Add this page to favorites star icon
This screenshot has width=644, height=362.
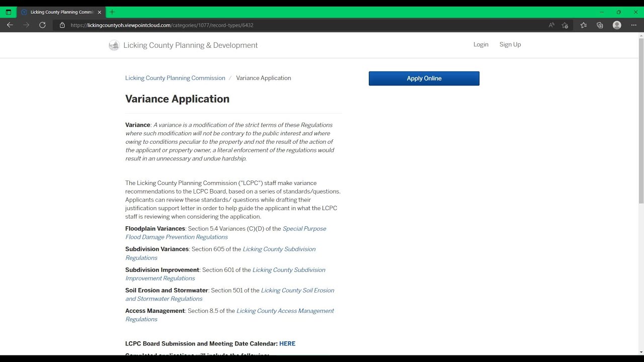point(565,25)
